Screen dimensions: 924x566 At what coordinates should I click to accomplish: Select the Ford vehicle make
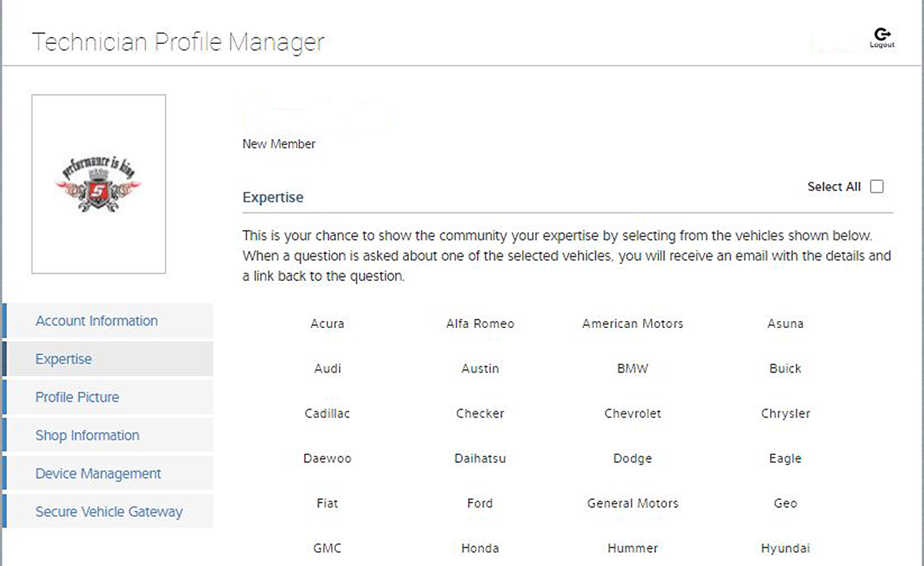coord(480,504)
